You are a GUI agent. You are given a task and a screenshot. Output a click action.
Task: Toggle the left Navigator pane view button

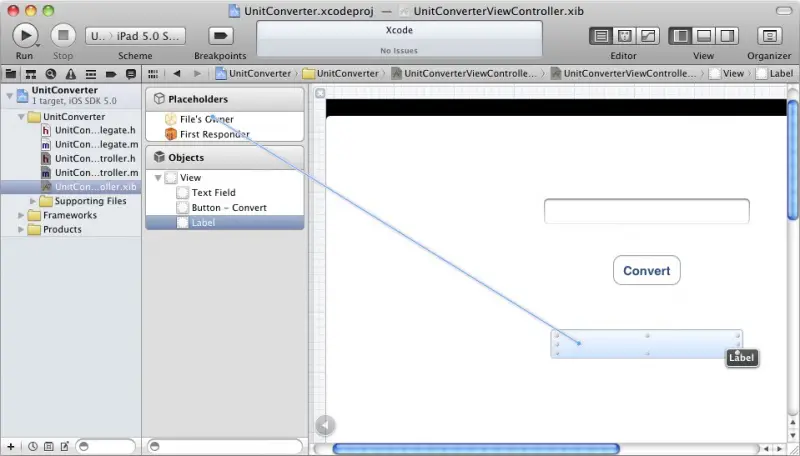(680, 35)
